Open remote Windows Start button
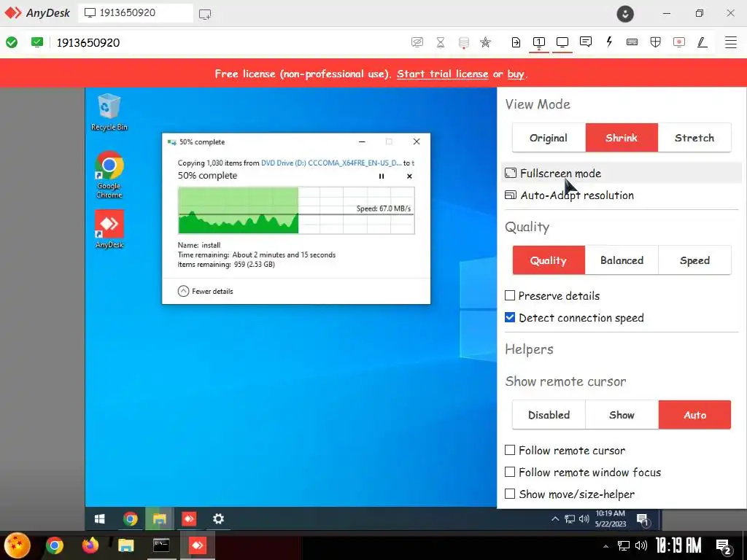 click(99, 518)
